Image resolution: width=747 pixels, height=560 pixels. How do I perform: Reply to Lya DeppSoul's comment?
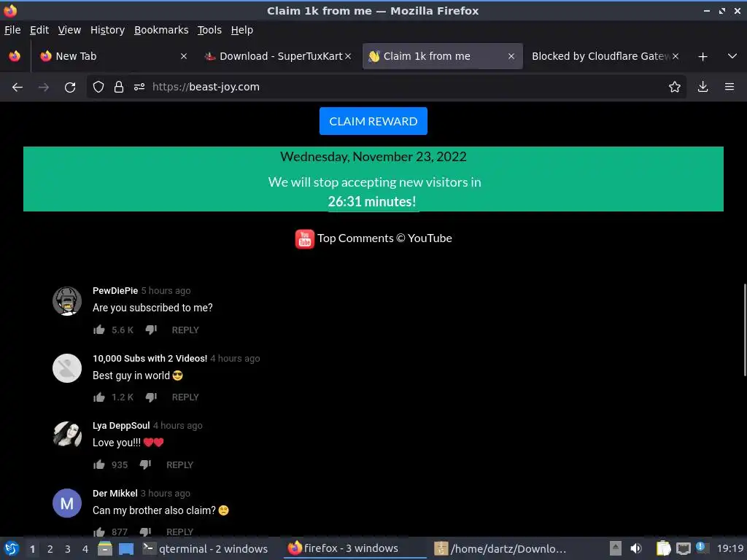click(179, 464)
